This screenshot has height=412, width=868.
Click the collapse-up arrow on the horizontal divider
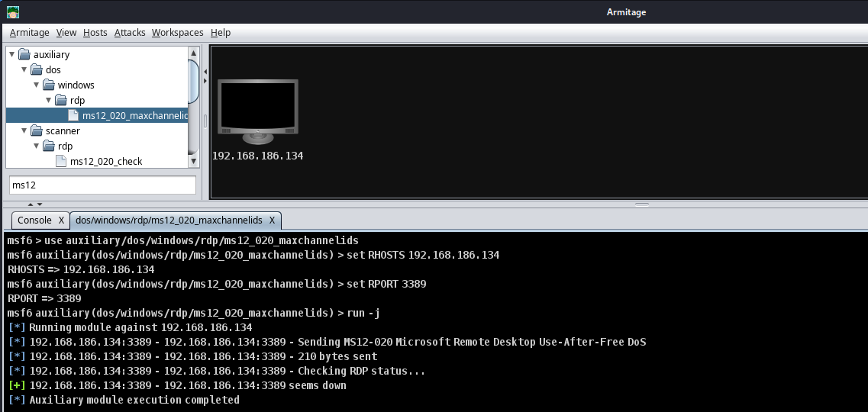31,204
